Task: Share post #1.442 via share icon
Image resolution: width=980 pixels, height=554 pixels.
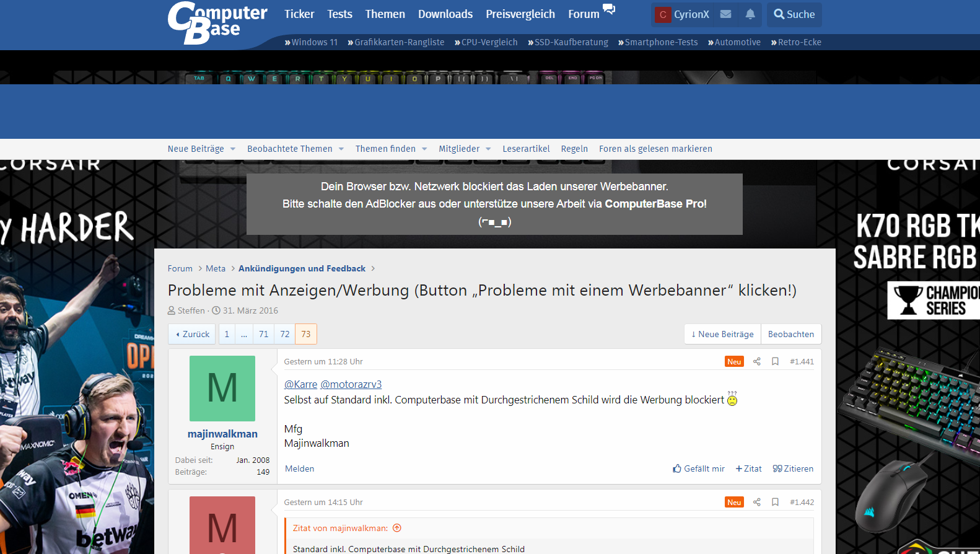Action: click(x=756, y=502)
